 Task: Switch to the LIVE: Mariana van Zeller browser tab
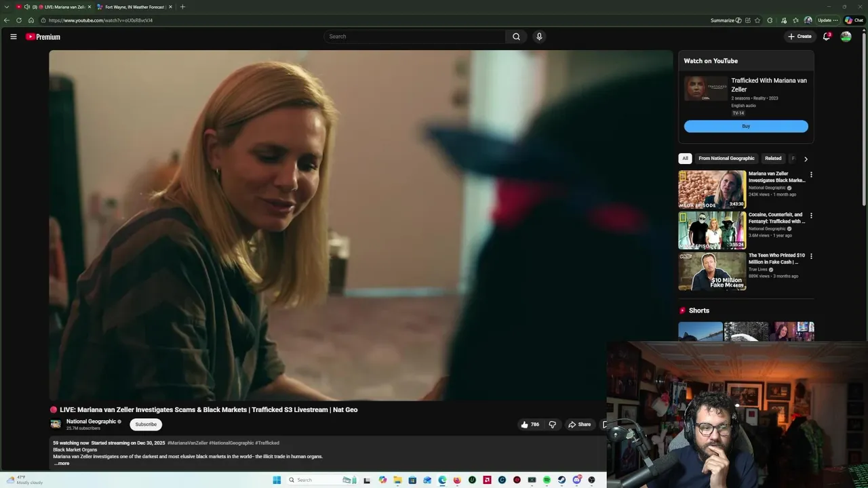[54, 7]
